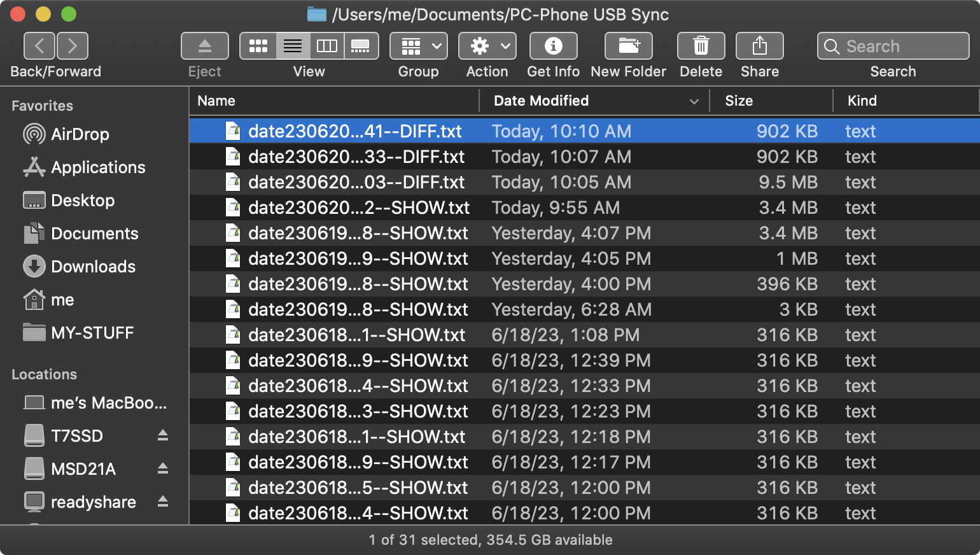Screen dimensions: 980x555
Task: Select file modified 6/18/23, 12:23 PM
Action: 584,411
